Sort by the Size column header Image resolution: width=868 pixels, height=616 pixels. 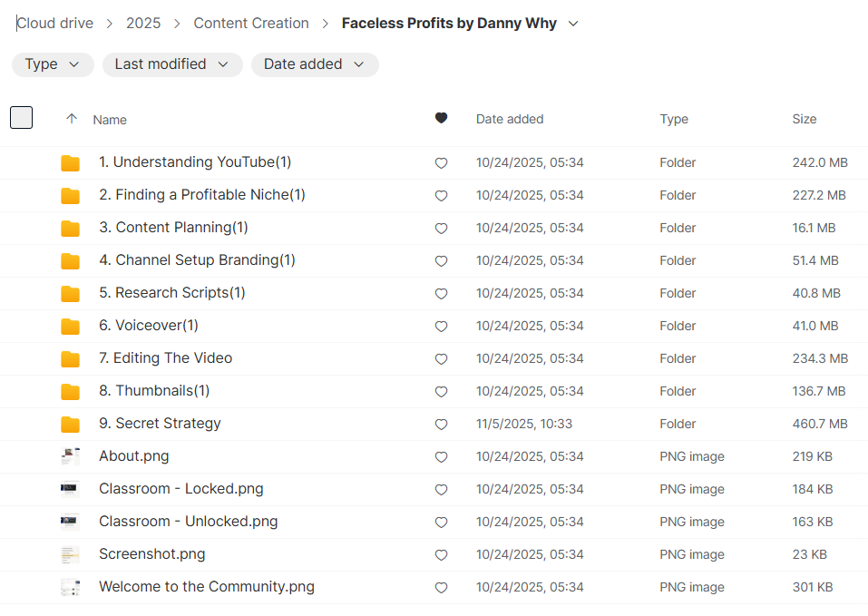[804, 119]
